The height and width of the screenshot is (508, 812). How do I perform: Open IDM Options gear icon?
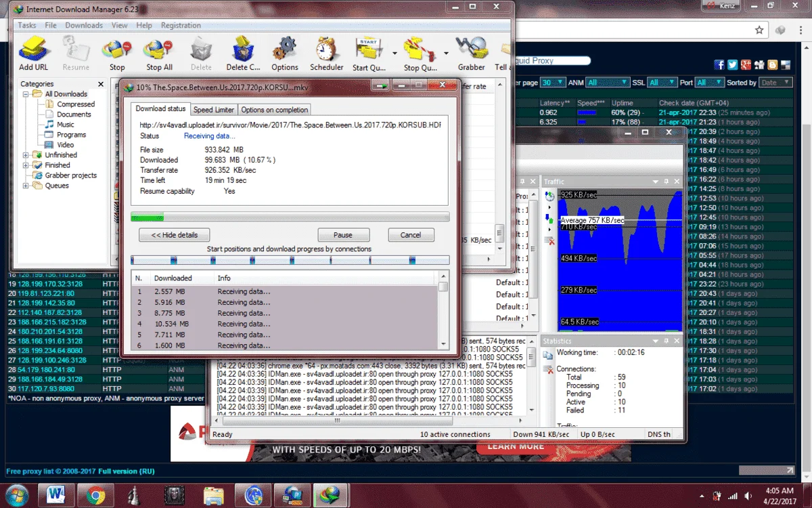pyautogui.click(x=285, y=54)
